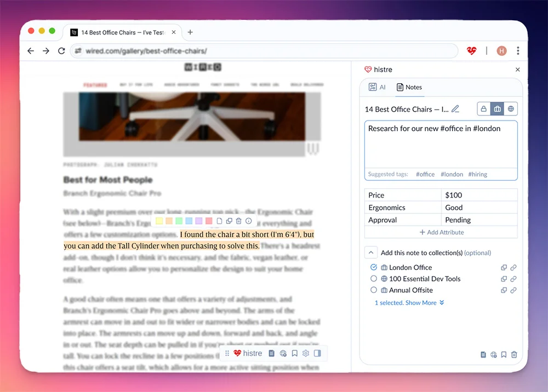Screen dimensions: 548x392
Task: Edit the Good ergonomics value
Action: [479, 207]
